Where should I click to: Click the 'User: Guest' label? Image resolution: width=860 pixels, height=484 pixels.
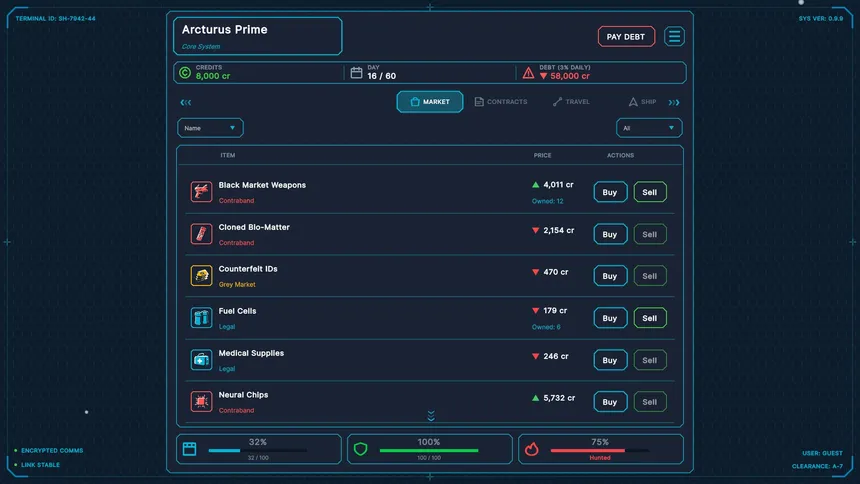(822, 453)
